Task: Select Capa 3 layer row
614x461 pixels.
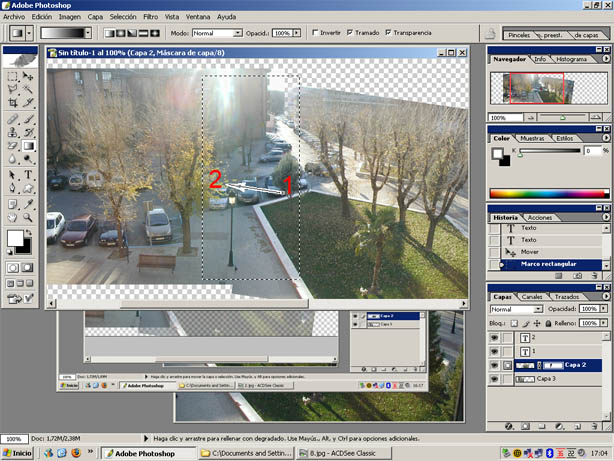Action: pyautogui.click(x=558, y=379)
